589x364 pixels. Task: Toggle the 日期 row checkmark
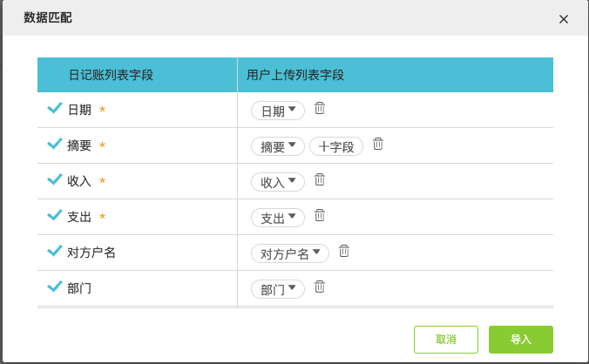pyautogui.click(x=54, y=109)
